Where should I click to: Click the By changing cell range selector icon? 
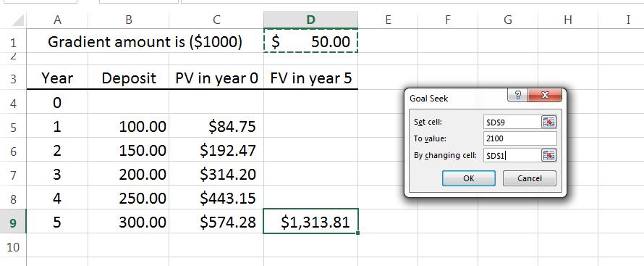coord(548,155)
